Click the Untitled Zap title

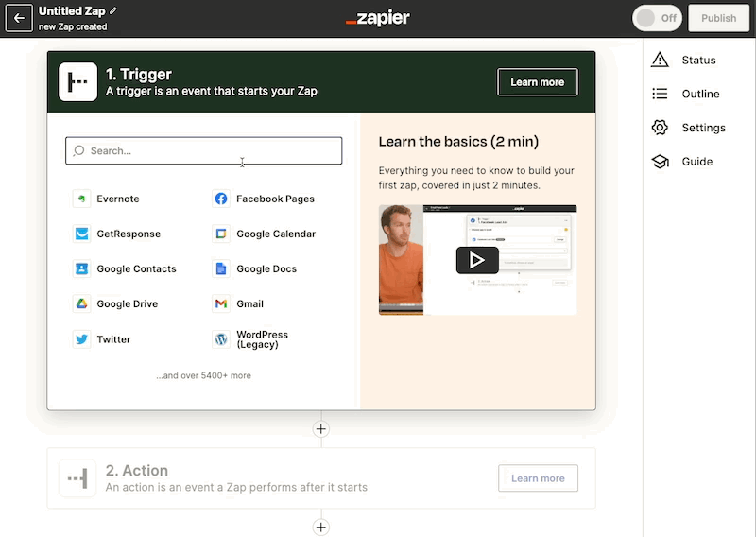pos(72,10)
